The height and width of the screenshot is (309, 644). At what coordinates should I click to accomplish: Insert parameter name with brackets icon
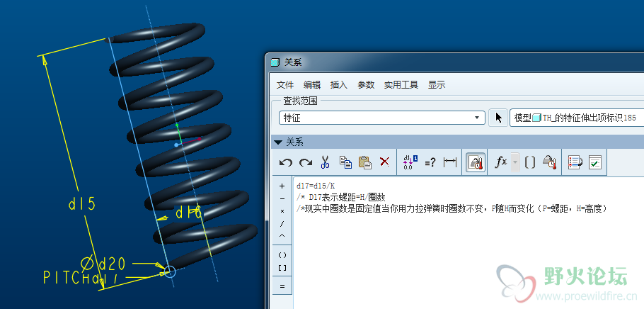pos(530,162)
